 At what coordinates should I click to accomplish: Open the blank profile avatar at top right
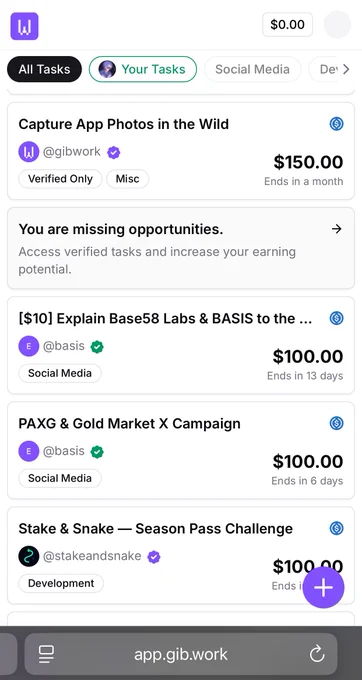[x=337, y=25]
